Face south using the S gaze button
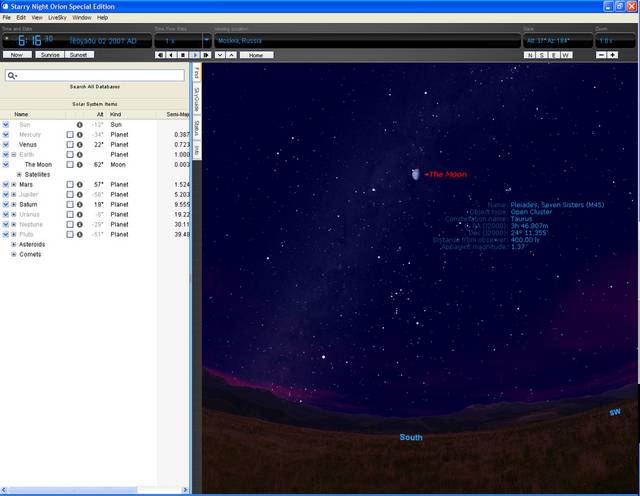The width and height of the screenshot is (640, 496). click(x=542, y=55)
